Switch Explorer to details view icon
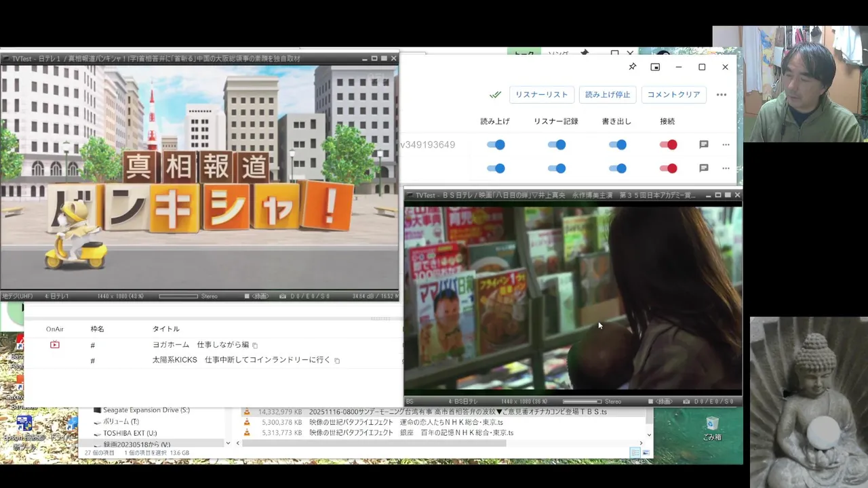868x488 pixels. pyautogui.click(x=635, y=453)
